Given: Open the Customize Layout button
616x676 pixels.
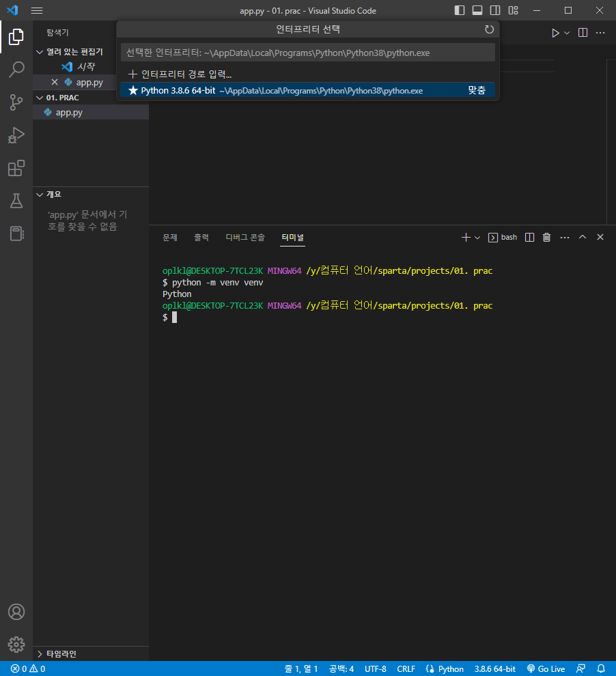Looking at the screenshot, I should pyautogui.click(x=513, y=10).
